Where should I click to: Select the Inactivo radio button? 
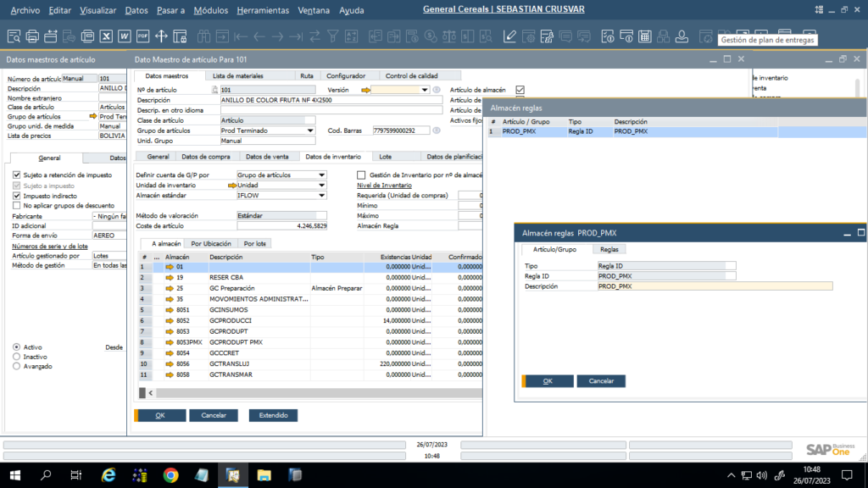(17, 357)
